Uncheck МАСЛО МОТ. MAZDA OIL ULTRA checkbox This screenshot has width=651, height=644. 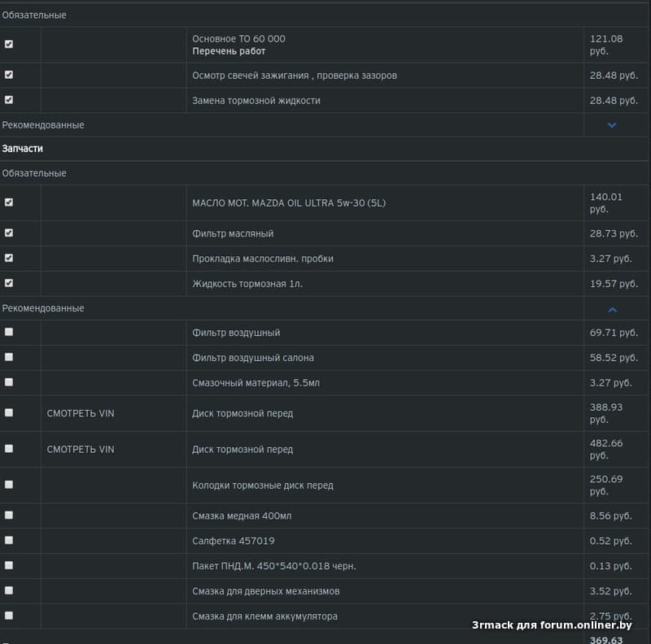coord(9,202)
